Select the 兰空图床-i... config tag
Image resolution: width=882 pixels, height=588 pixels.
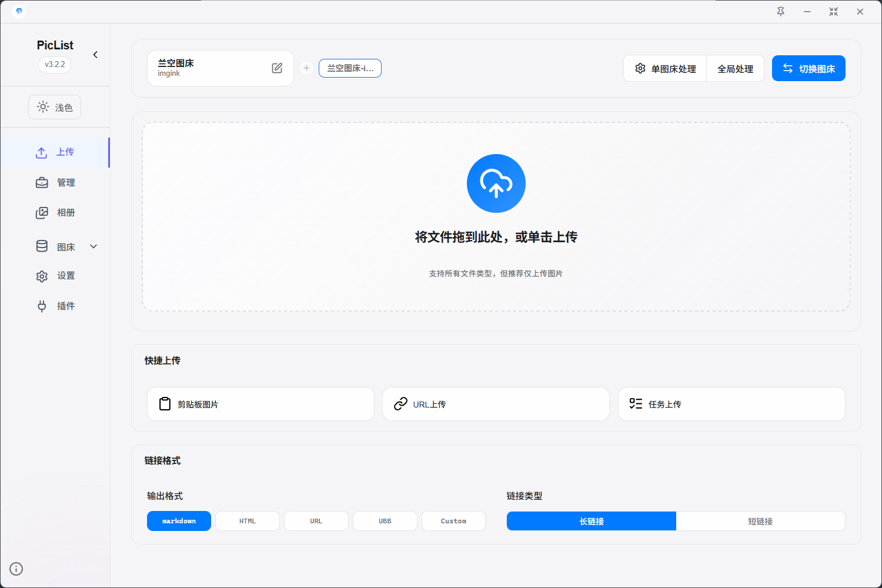(x=350, y=68)
